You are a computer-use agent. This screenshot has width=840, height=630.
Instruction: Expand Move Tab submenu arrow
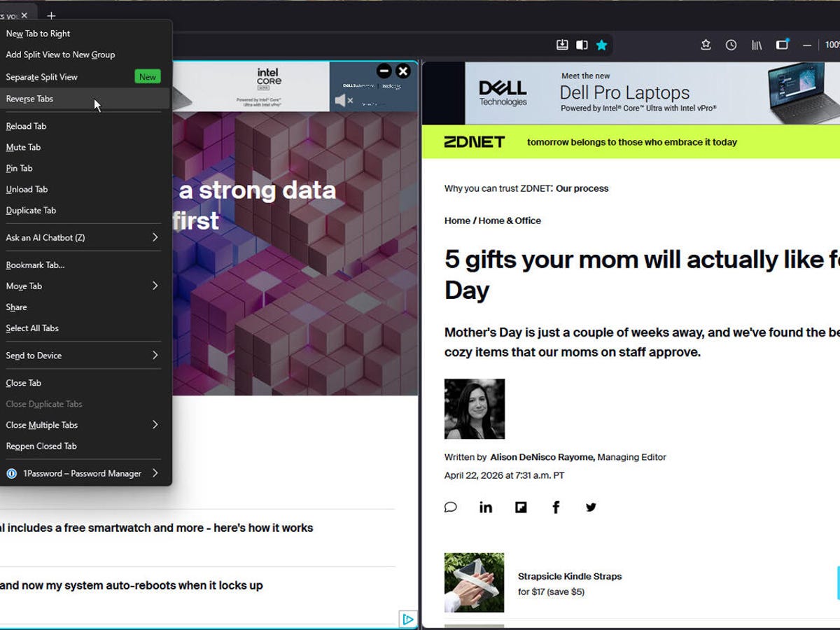(x=155, y=286)
